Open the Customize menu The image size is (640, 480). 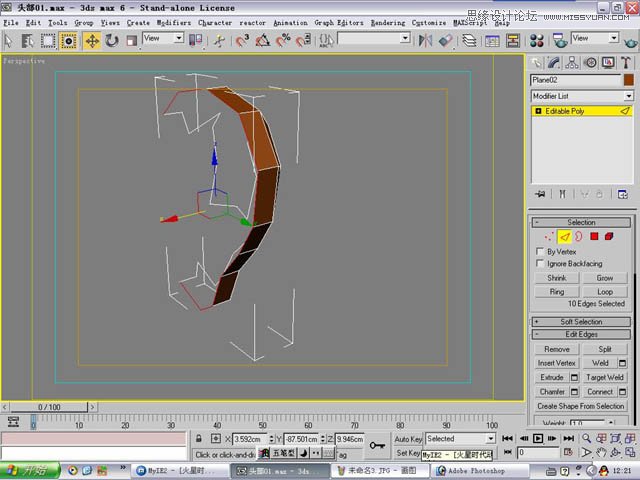coord(429,23)
